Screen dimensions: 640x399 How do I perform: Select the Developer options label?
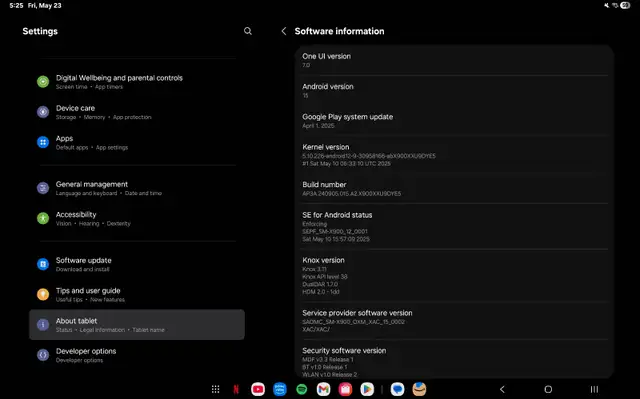coord(86,351)
